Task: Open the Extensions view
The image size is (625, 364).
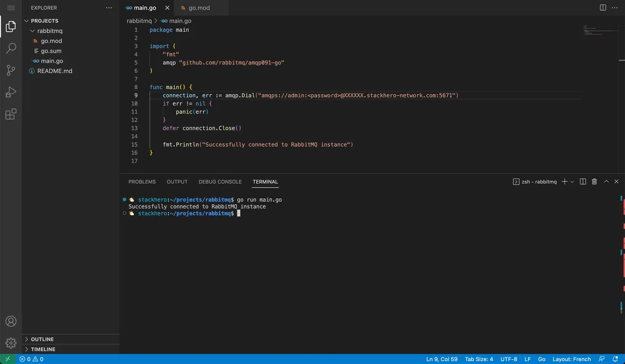Action: coord(11,114)
